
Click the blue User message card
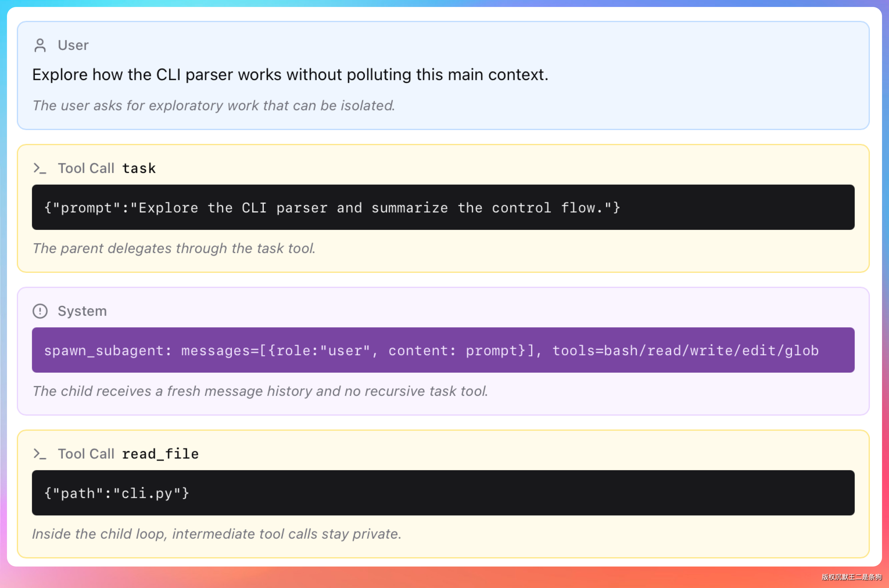[443, 75]
